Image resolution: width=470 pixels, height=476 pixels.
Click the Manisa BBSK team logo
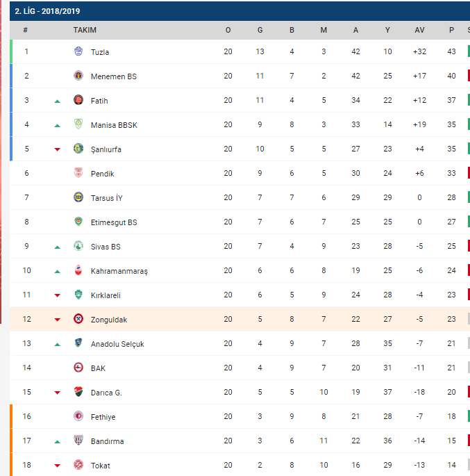point(78,124)
